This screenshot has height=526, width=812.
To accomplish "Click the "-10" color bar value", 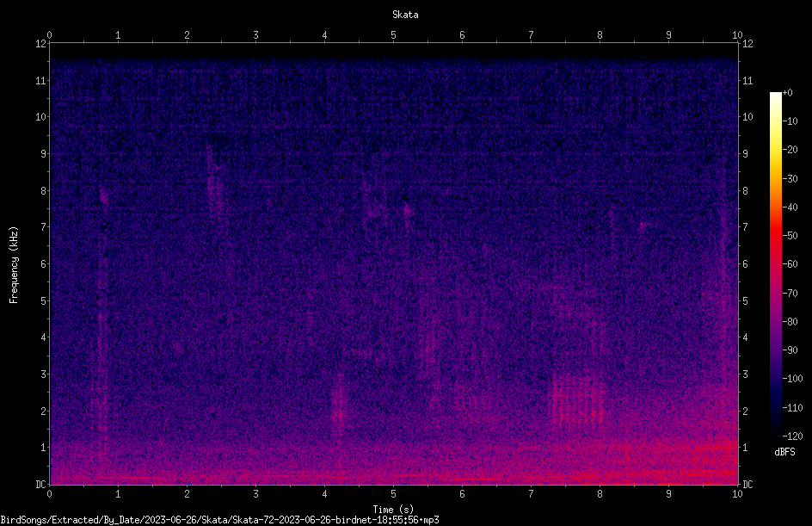I will coord(790,121).
